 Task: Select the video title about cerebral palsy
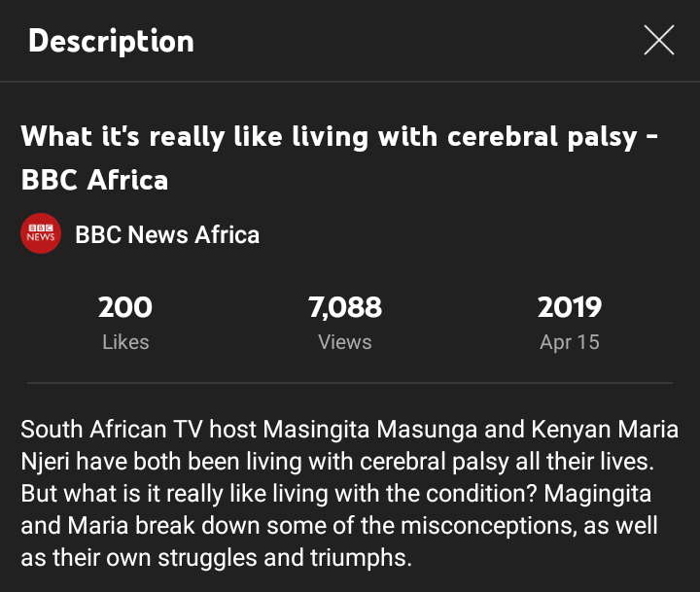pos(340,136)
